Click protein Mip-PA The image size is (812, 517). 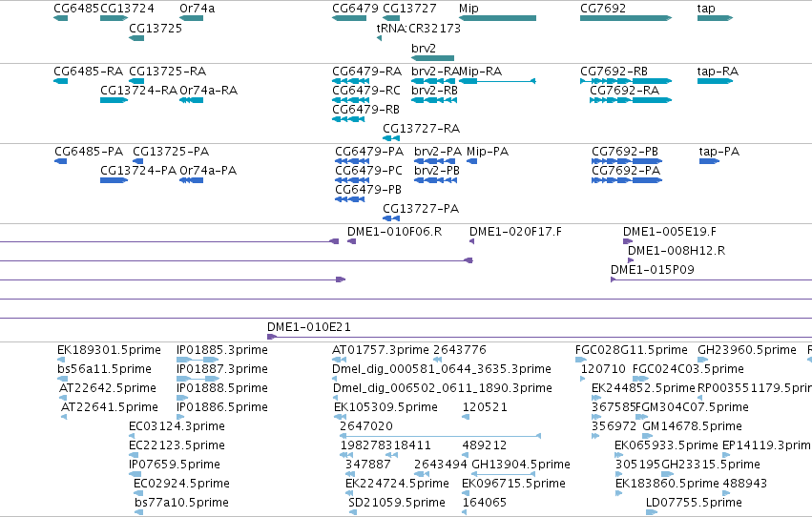471,161
